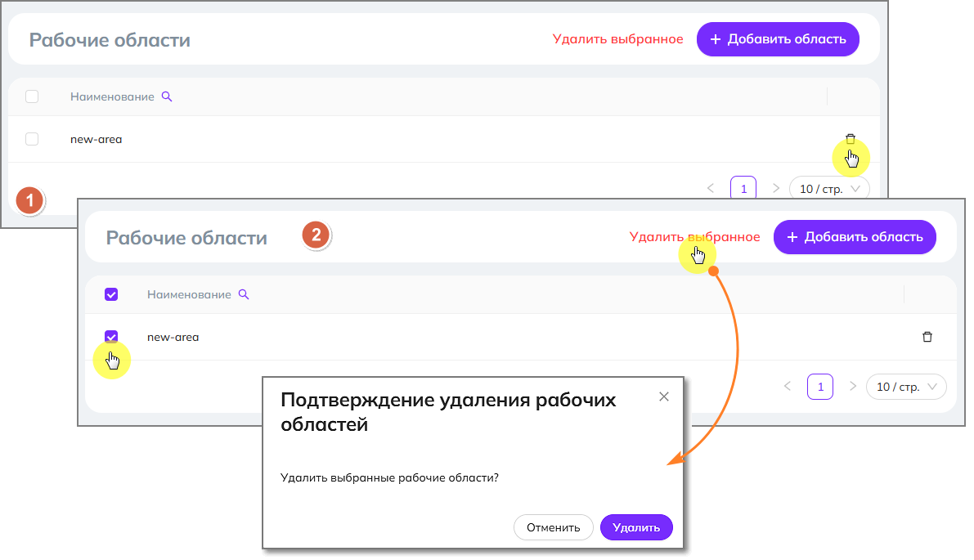Deselect the checked new-area row checkbox
974x560 pixels.
coord(112,336)
